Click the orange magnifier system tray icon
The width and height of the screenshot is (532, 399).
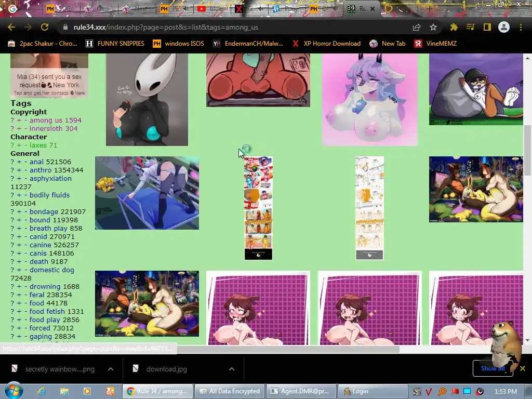[442, 392]
